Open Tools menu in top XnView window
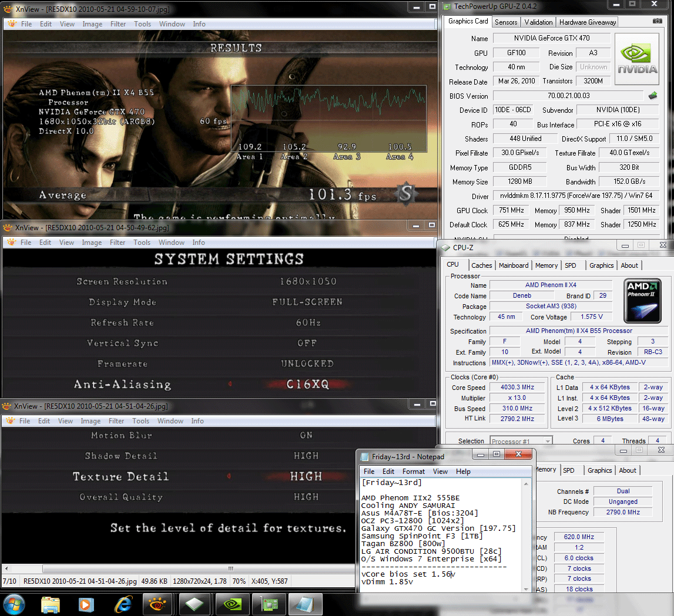The image size is (674, 616). click(x=142, y=24)
